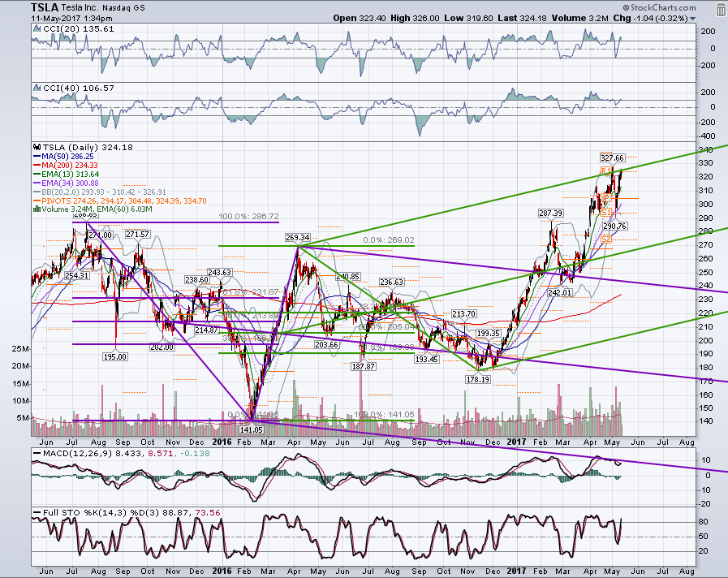Click the S2 pivot marker
The height and width of the screenshot is (578, 728).
tap(606, 239)
